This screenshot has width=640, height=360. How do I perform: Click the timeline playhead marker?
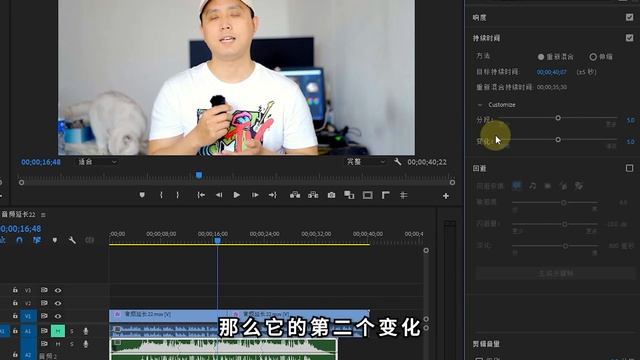(x=218, y=240)
